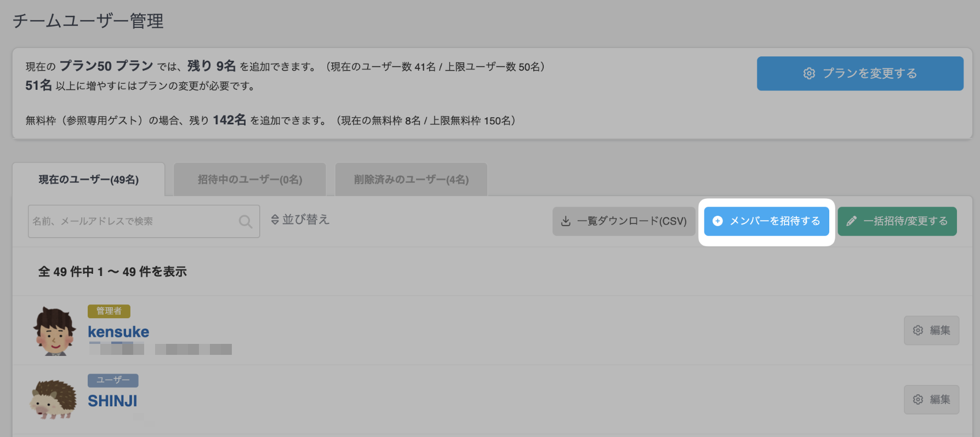Click the pencil icon on 一括招待/変更する

click(x=851, y=221)
